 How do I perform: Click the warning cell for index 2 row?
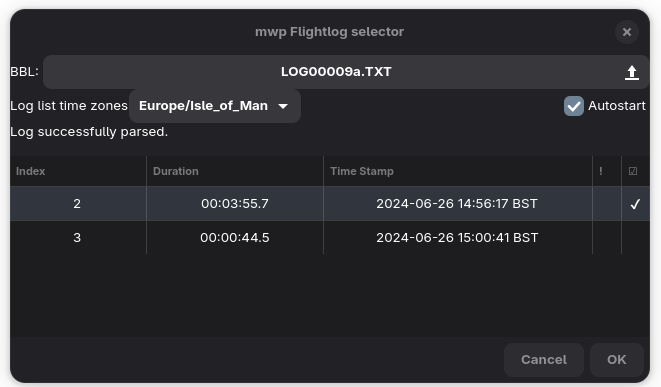click(607, 204)
